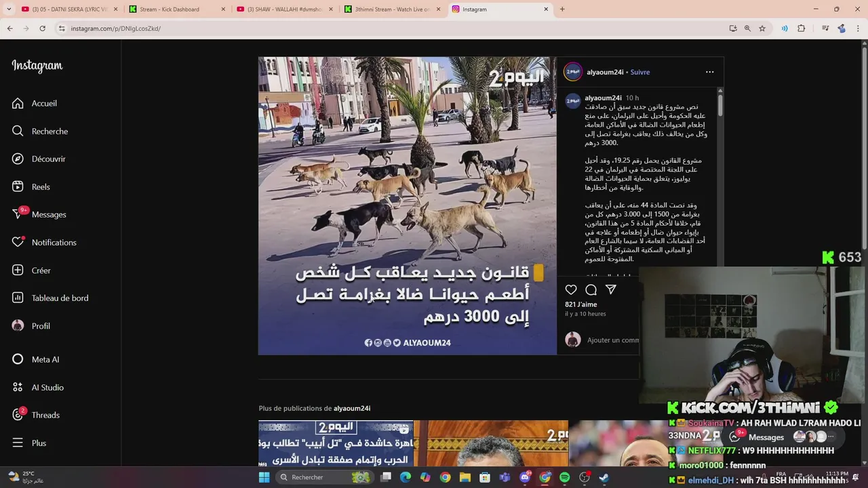Click the 821 J'aime likes count
Screen dimensions: 868x488
581,304
